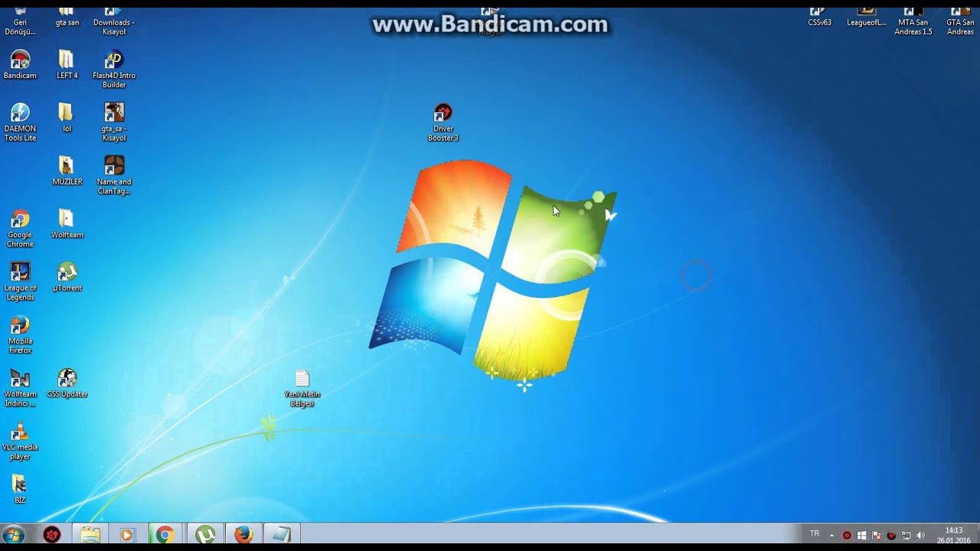Open the µTorrent desktop shortcut
Viewport: 980px width, 551px height.
point(67,277)
